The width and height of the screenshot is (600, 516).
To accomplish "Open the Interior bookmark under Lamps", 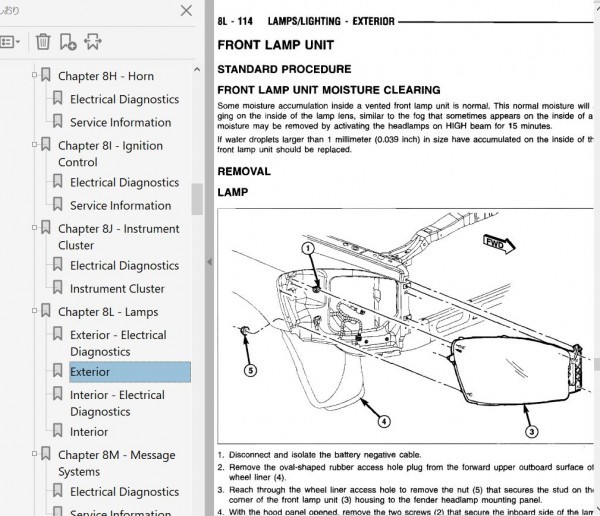I will point(89,432).
